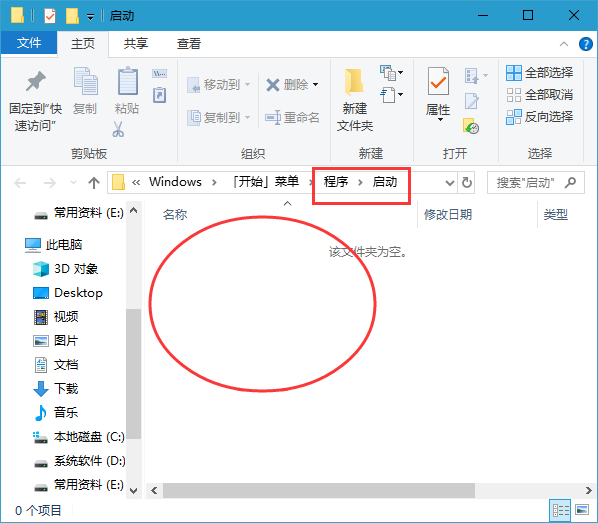The height and width of the screenshot is (523, 598).
Task: Switch to the 共享 Share tab
Action: coord(136,43)
